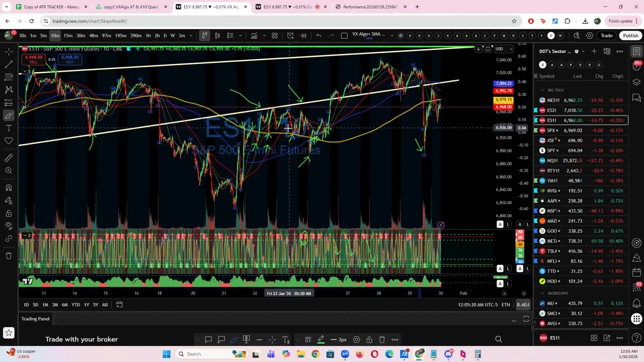Toggle the ETH extended hours session
644x362 pixels.
(x=506, y=305)
